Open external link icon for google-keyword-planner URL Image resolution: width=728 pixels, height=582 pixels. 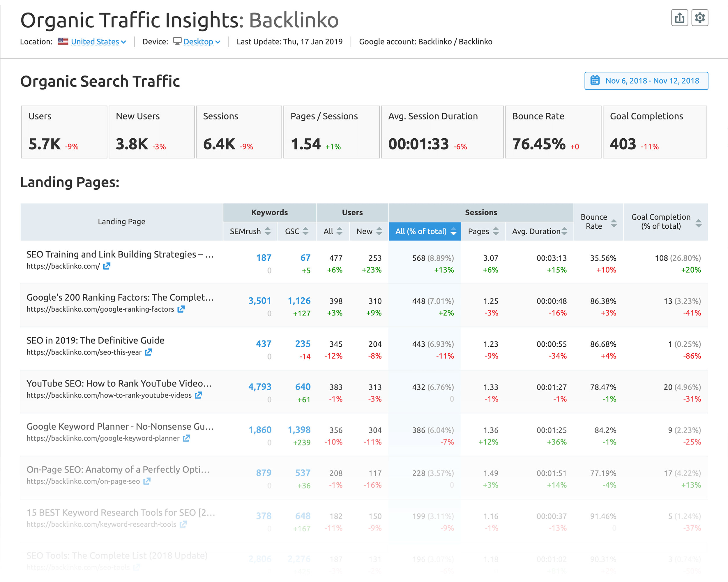186,438
